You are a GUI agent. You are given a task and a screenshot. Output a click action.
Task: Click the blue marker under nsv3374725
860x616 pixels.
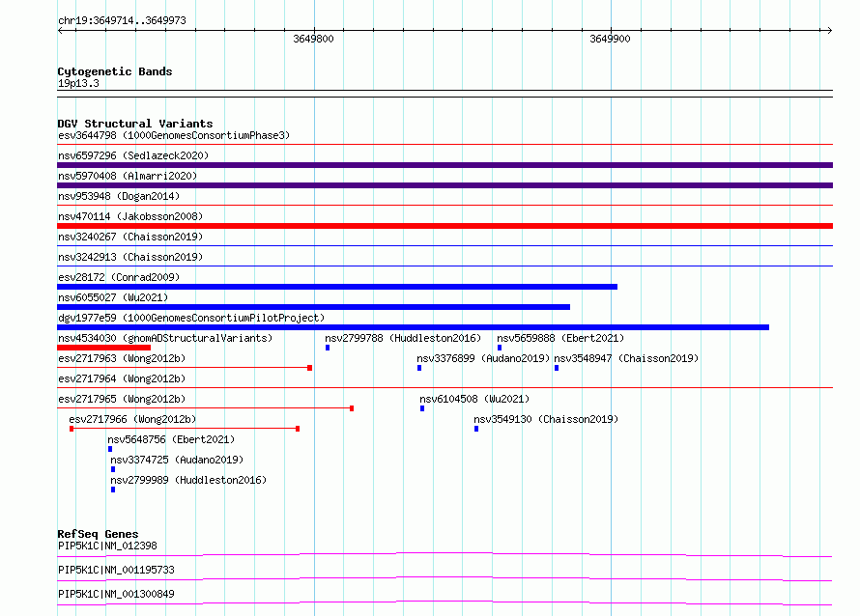113,469
